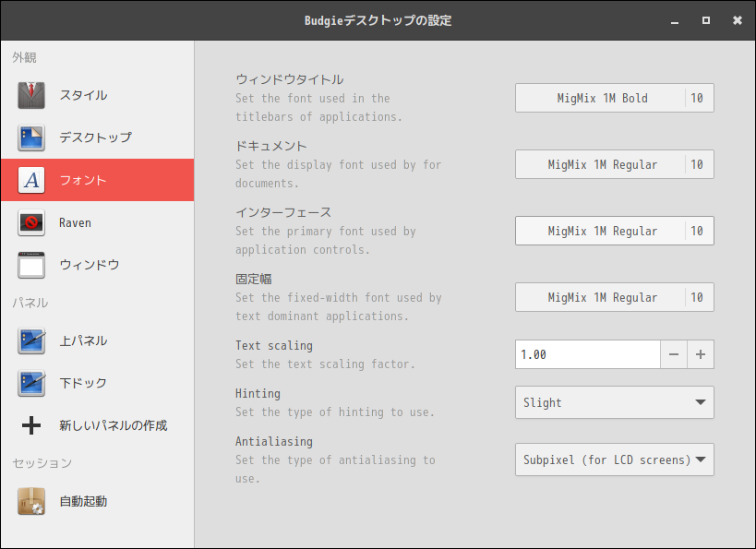The width and height of the screenshot is (756, 549).
Task: Click the インターフェース heading
Action: click(x=283, y=212)
